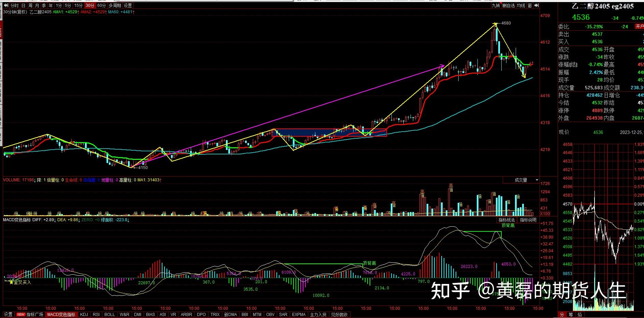
Task: Click the 4150 low price label
Action: [x=143, y=167]
